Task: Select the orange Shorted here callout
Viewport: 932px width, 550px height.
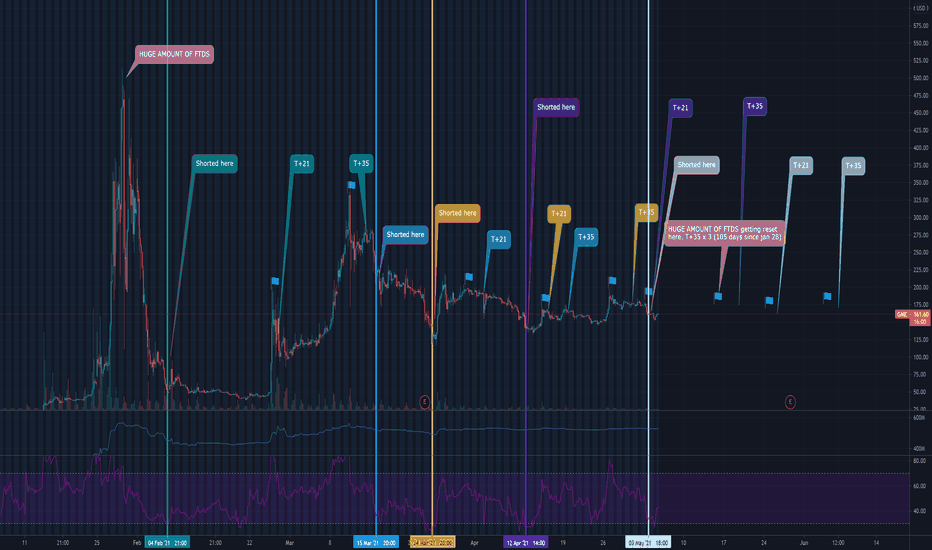Action: (x=458, y=213)
